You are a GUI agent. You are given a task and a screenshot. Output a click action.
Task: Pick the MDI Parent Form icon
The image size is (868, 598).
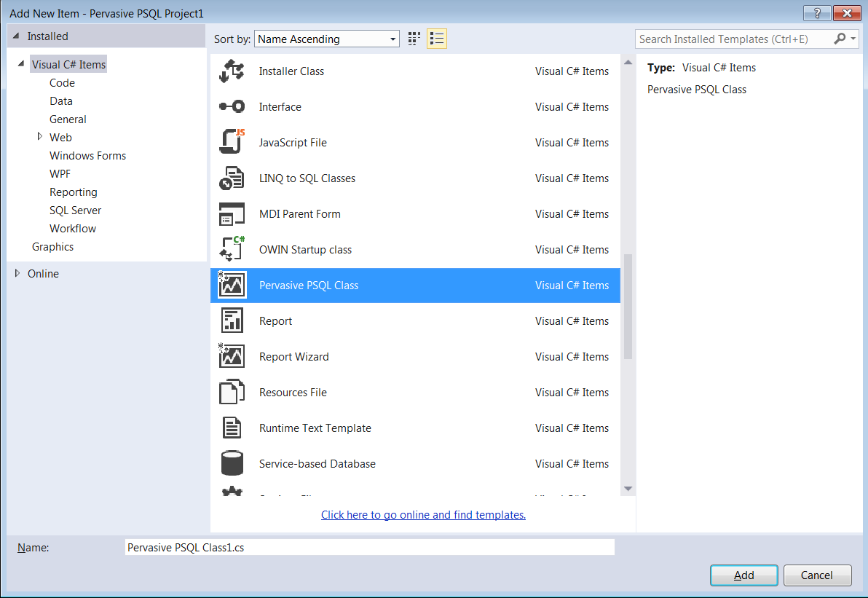[232, 214]
